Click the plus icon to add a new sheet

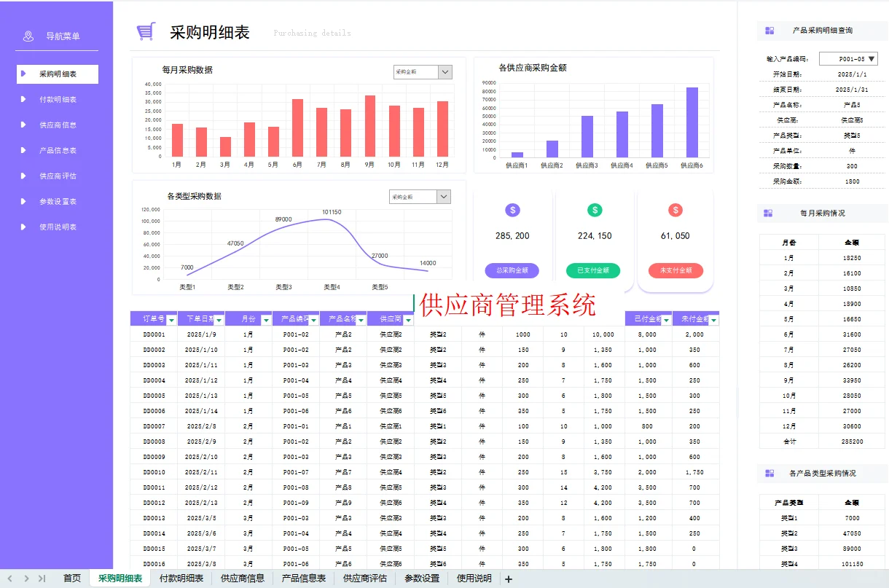point(508,578)
